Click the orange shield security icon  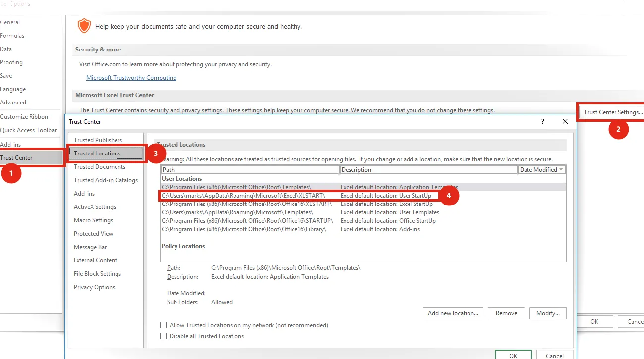84,26
